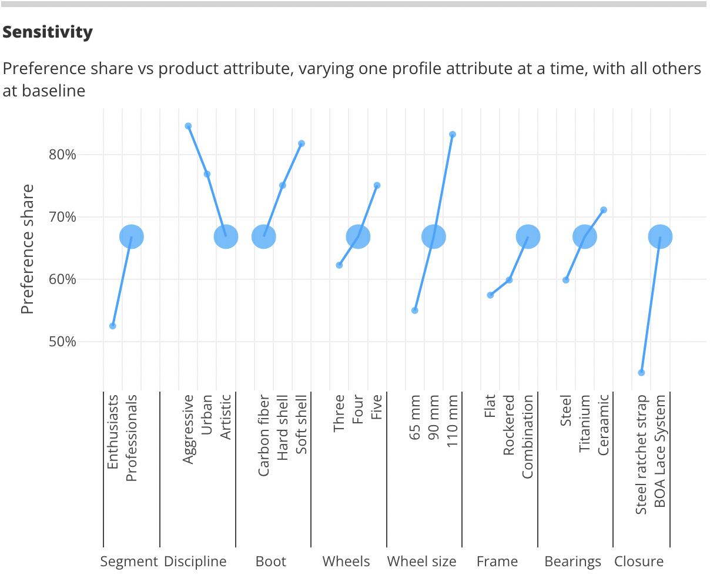The height and width of the screenshot is (588, 710).
Task: Select the Carbon fiber baseline marker
Action: click(x=264, y=237)
